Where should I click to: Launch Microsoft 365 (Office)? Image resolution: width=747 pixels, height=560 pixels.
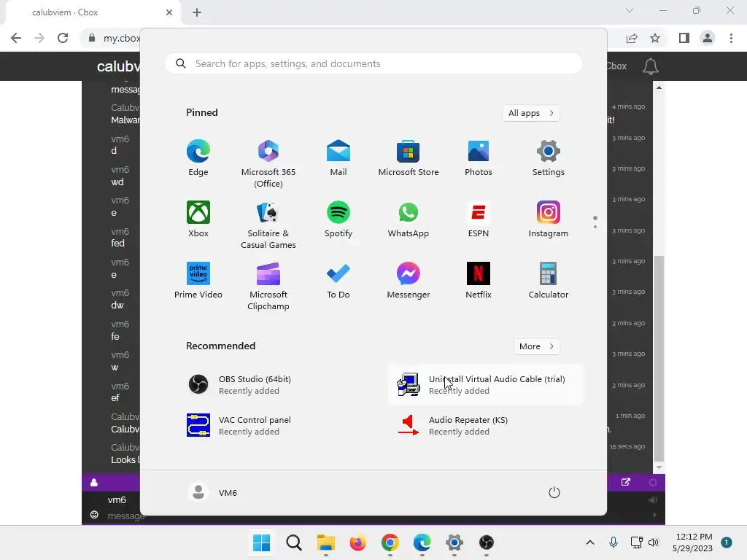click(x=268, y=164)
